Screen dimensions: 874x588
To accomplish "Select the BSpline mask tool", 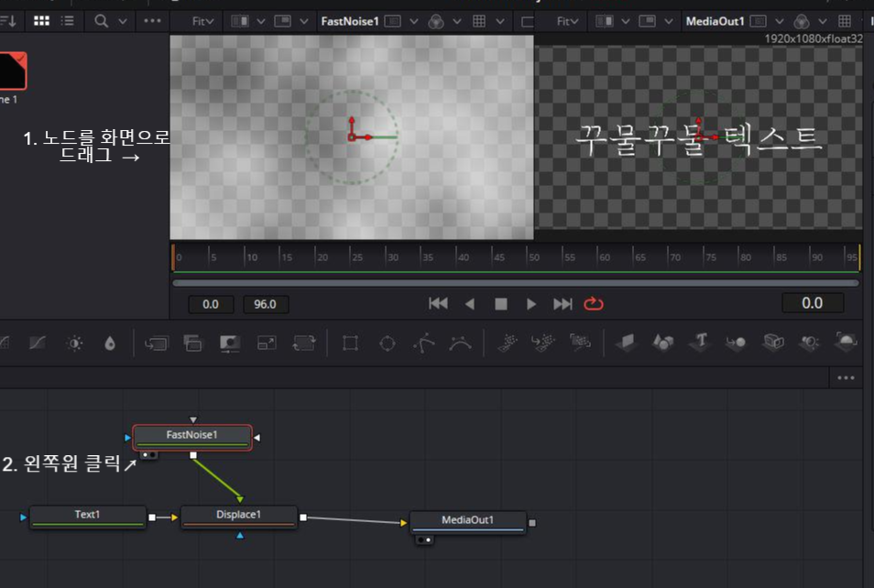I will coord(461,343).
